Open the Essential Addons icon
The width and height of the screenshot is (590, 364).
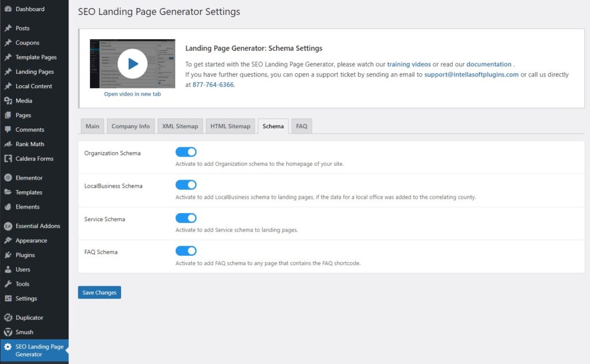point(8,226)
